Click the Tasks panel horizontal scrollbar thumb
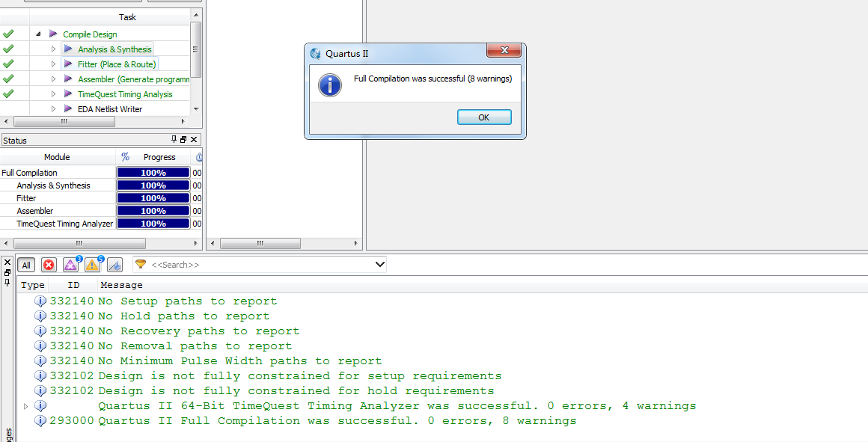 coord(64,121)
